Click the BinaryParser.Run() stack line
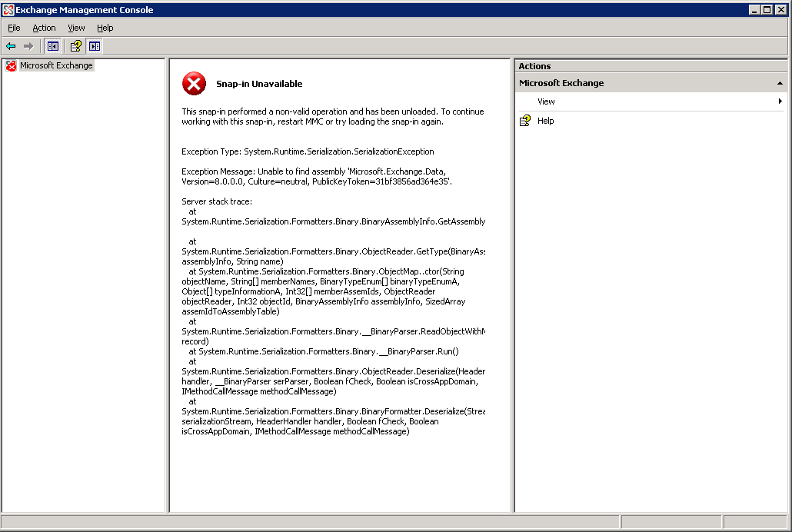The width and height of the screenshot is (792, 532). (324, 351)
